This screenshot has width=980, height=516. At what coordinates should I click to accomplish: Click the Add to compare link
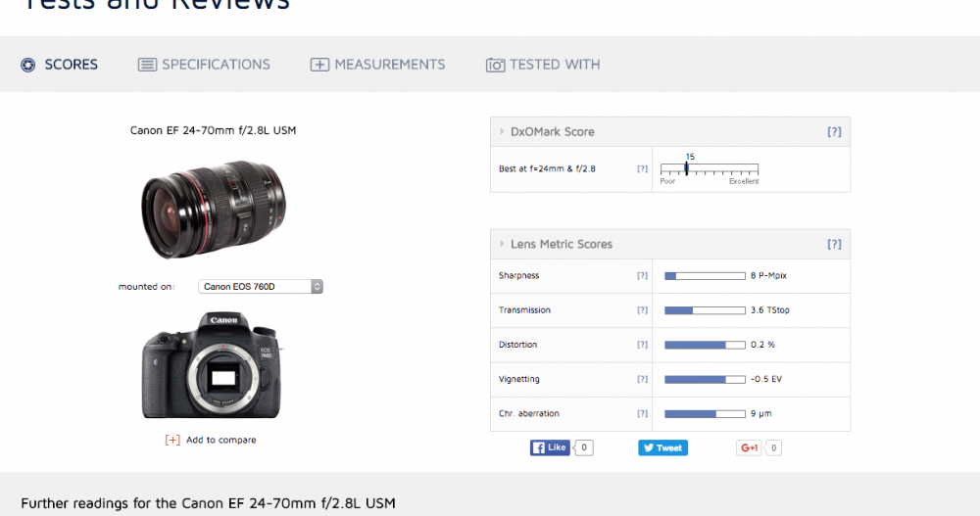pyautogui.click(x=220, y=441)
